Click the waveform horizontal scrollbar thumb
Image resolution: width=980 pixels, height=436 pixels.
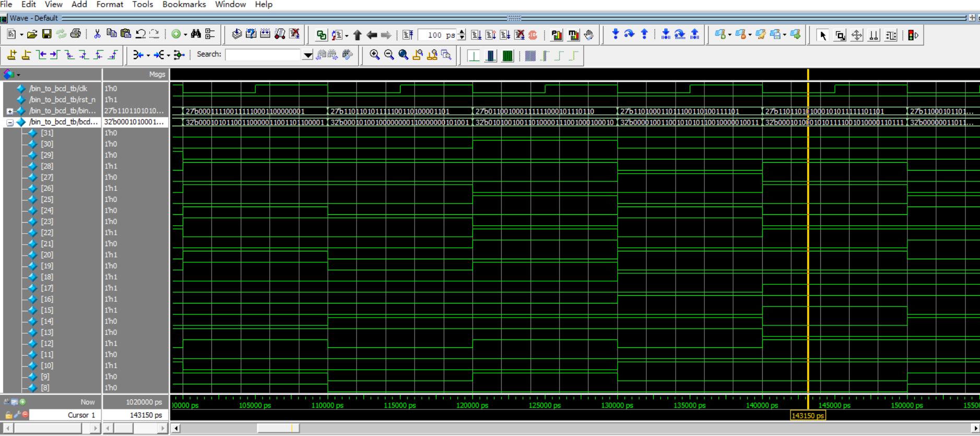(x=278, y=428)
